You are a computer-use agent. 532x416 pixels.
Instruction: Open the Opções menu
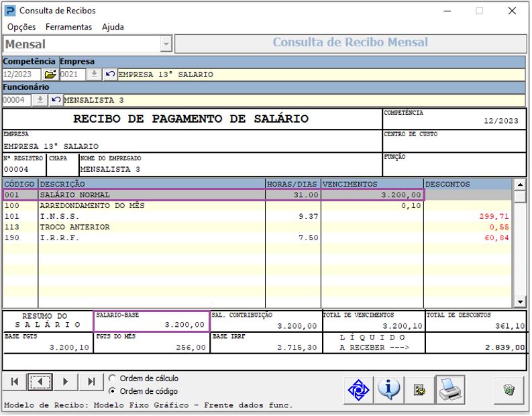pyautogui.click(x=21, y=27)
